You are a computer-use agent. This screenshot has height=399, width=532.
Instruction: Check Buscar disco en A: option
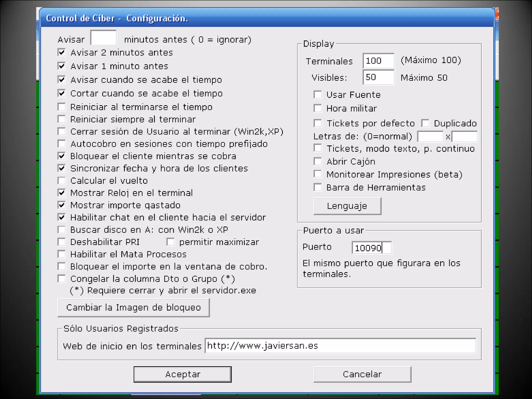point(62,230)
